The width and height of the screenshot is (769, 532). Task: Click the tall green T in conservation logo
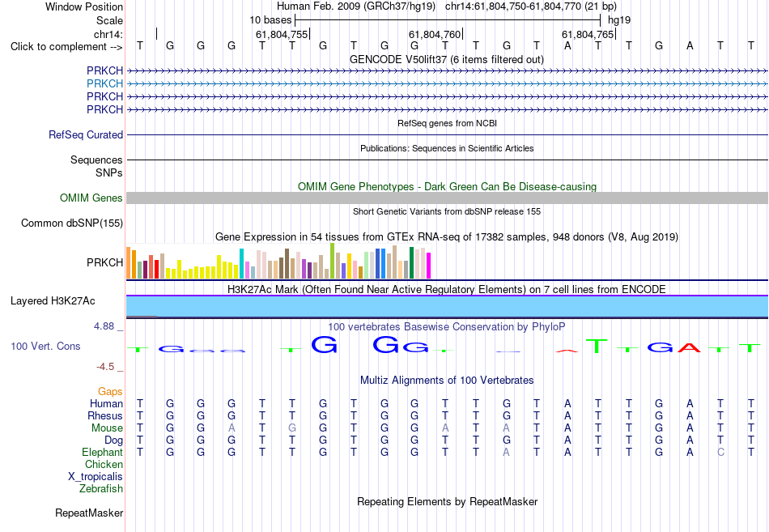597,346
